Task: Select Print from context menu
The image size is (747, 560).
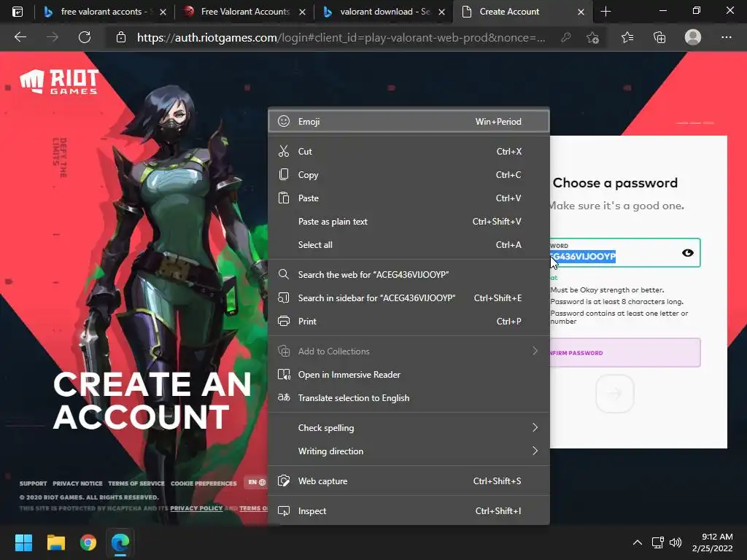Action: (x=409, y=322)
